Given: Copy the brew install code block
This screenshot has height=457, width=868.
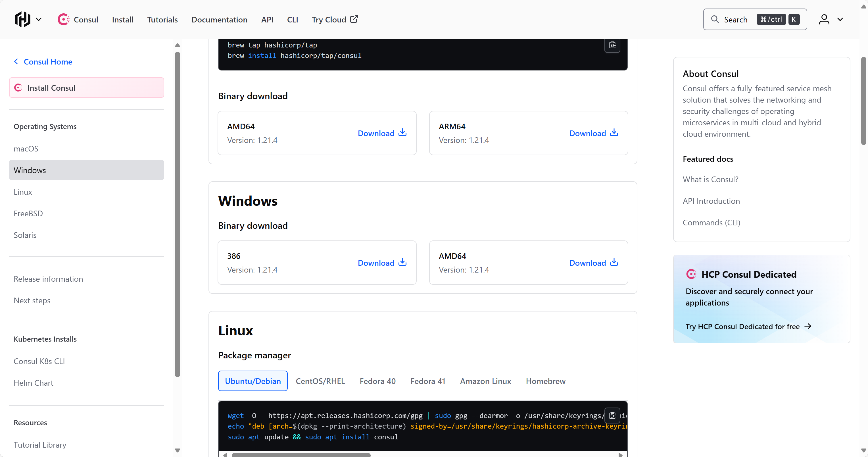Looking at the screenshot, I should point(612,45).
